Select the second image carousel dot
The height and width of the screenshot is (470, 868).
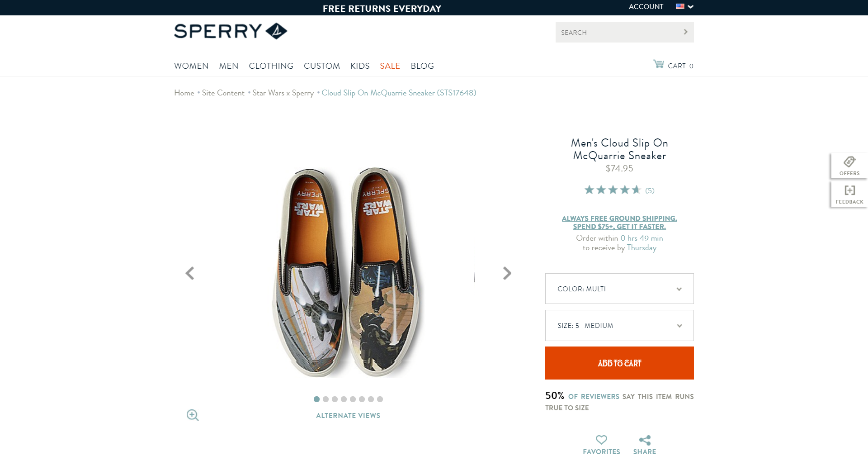tap(325, 399)
